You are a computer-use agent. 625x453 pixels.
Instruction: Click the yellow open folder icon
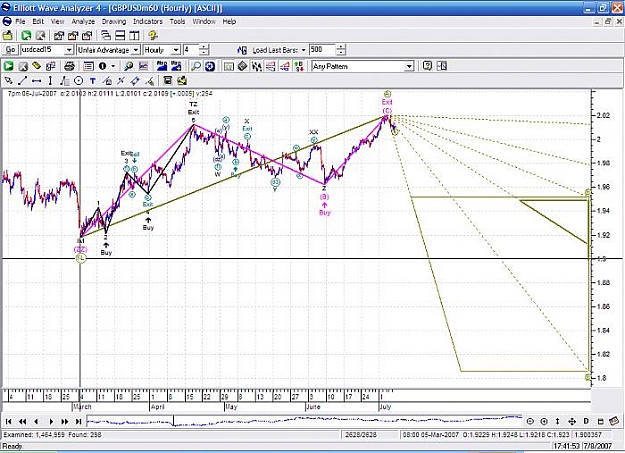pyautogui.click(x=8, y=35)
